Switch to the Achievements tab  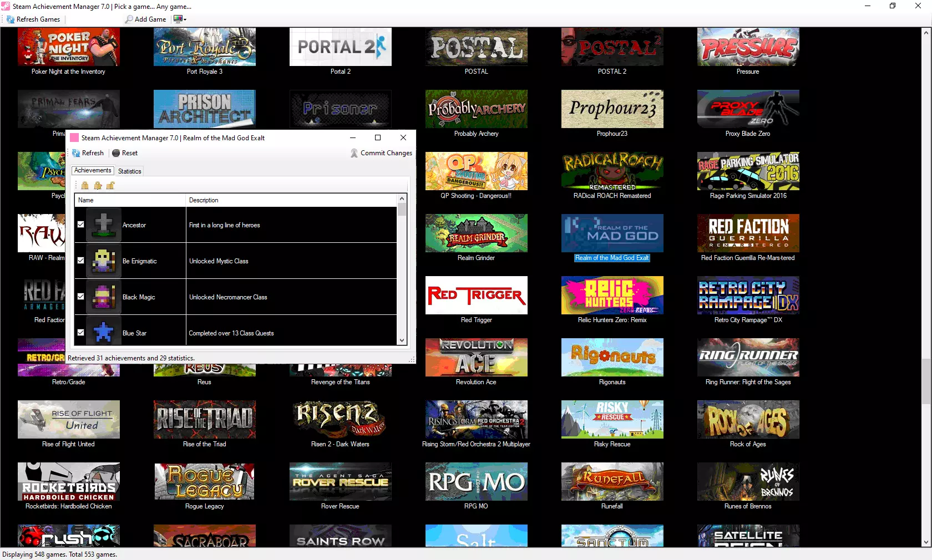coord(93,171)
